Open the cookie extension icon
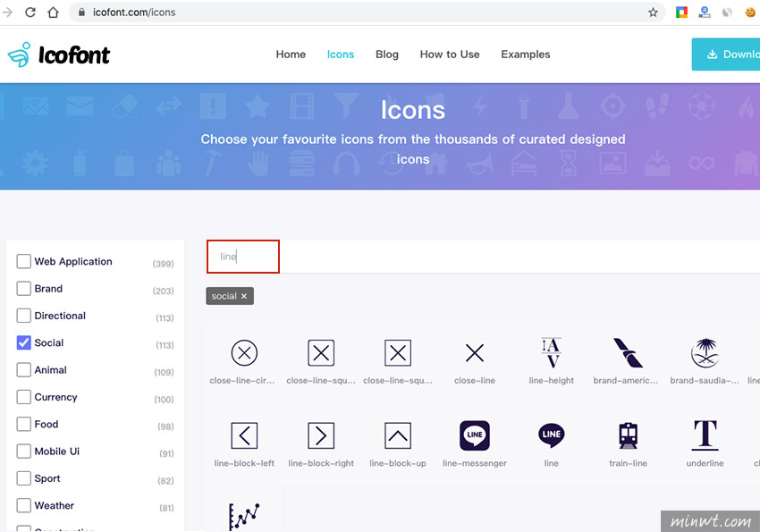Viewport: 760px width, 532px height. coord(750,13)
